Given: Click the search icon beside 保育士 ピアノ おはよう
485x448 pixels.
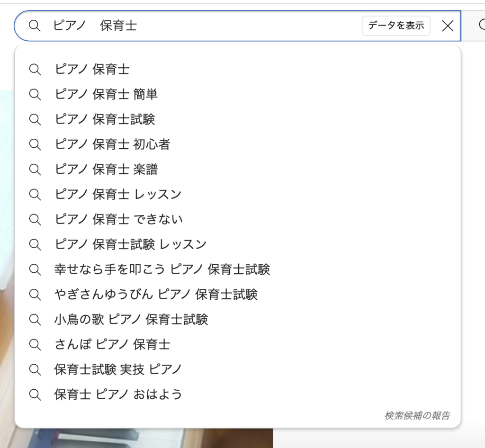Looking at the screenshot, I should pyautogui.click(x=35, y=394).
